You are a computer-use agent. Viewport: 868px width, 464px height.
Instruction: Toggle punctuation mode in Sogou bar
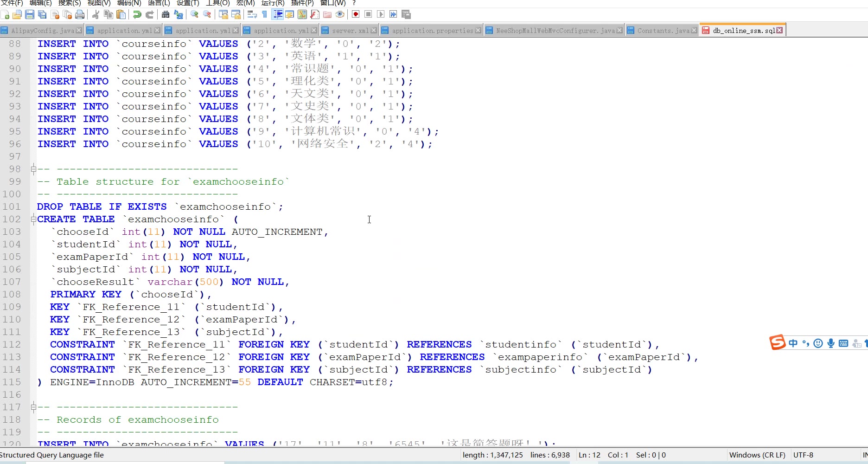click(806, 343)
